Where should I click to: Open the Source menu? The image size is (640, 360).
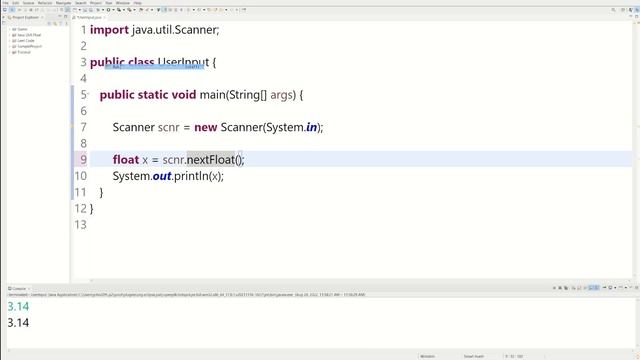pos(28,3)
